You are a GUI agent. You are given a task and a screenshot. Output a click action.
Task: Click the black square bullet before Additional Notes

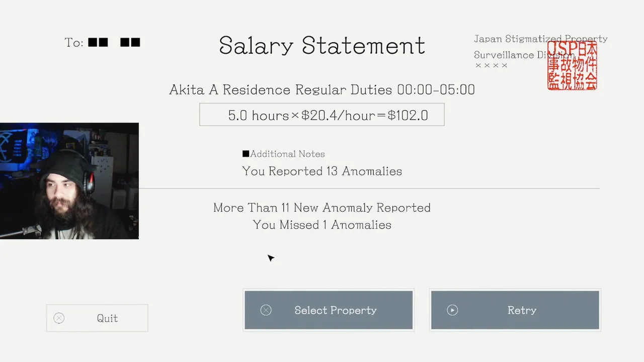tap(246, 154)
